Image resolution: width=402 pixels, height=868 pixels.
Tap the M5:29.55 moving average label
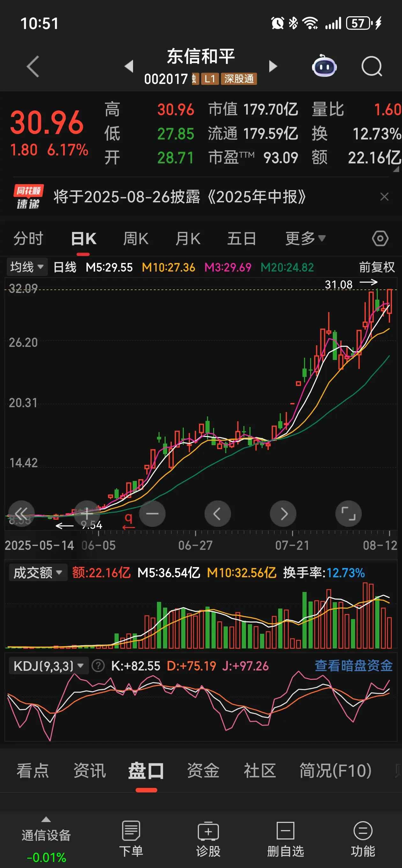[x=109, y=267]
